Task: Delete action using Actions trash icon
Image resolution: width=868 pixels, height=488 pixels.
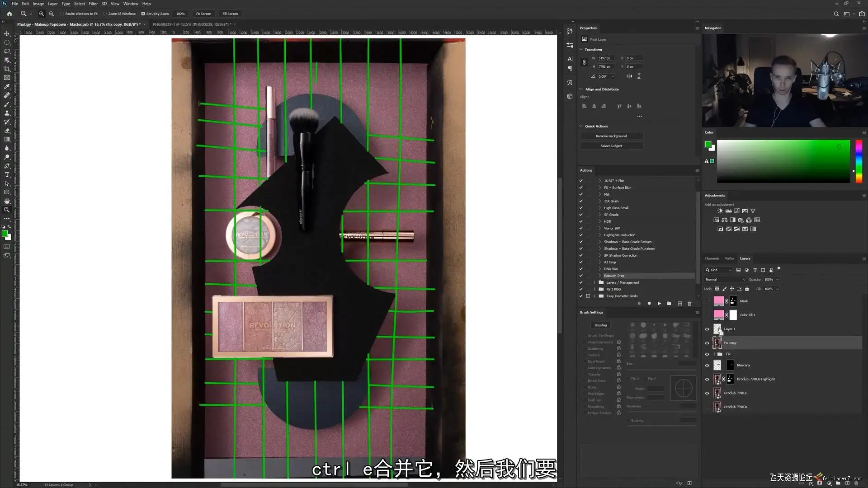Action: (689, 304)
